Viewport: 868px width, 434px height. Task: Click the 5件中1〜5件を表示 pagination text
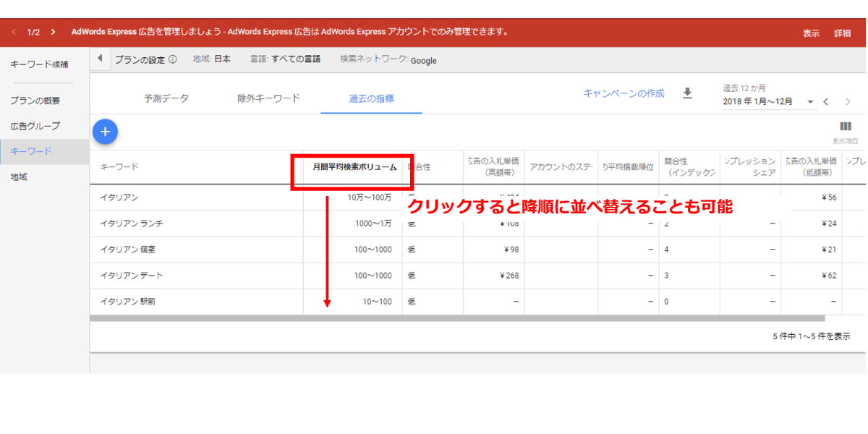coord(811,336)
